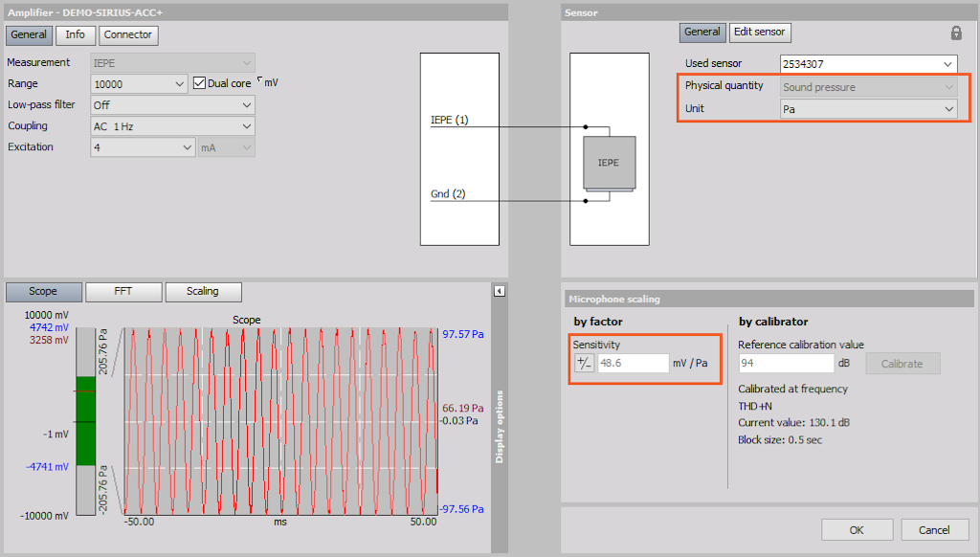Click the 3258 mV level label

(49, 340)
